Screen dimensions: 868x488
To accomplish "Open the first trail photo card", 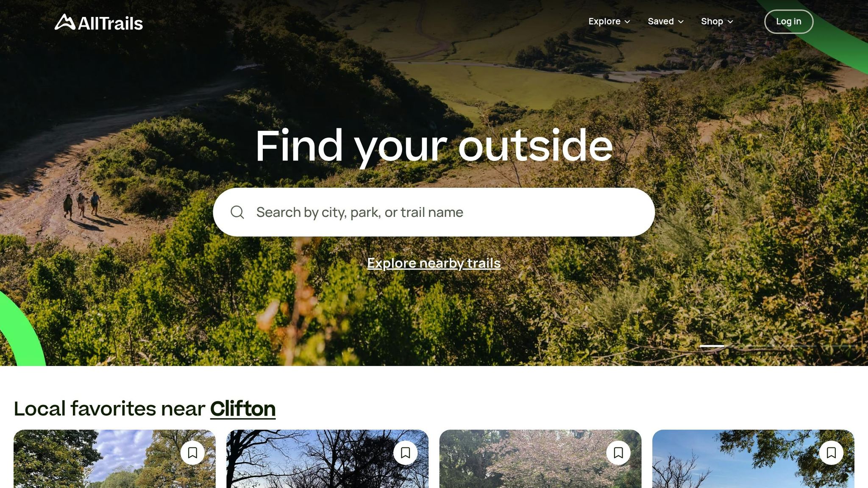I will 114,459.
